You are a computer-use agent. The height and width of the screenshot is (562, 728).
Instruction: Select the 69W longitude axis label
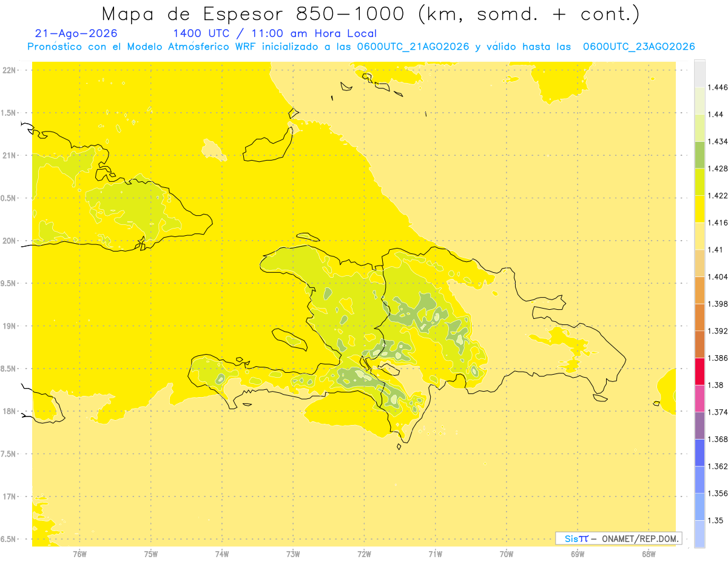[x=578, y=554]
